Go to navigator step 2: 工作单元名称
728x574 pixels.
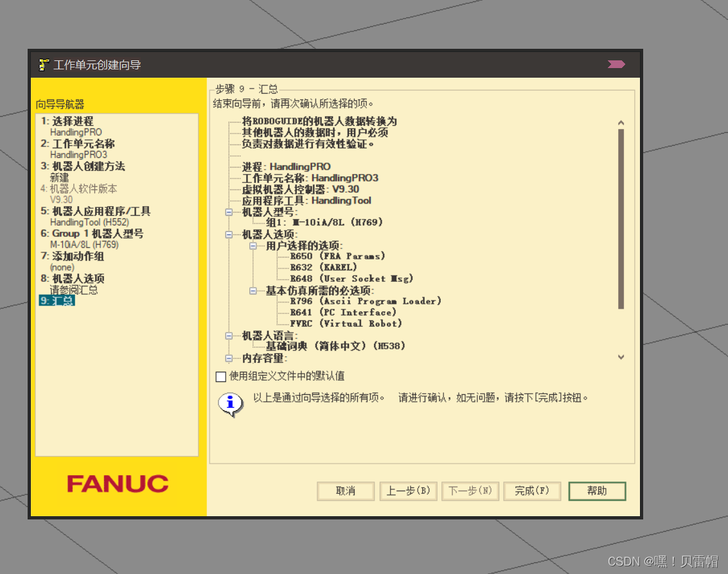(78, 144)
